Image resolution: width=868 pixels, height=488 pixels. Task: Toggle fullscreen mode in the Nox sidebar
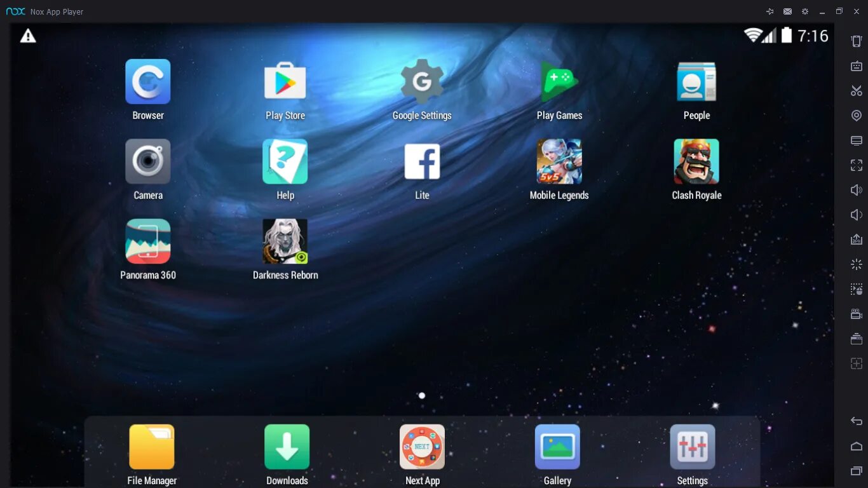click(857, 165)
